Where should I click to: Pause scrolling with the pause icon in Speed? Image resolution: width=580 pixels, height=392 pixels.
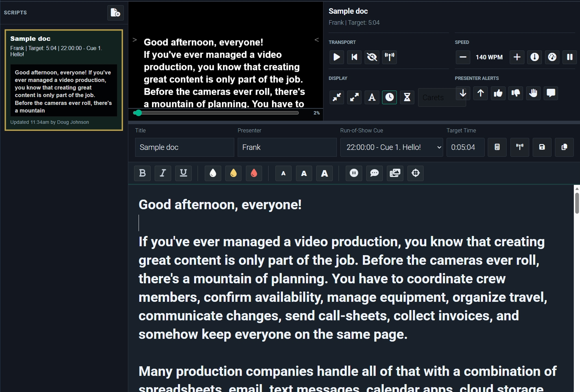click(570, 57)
